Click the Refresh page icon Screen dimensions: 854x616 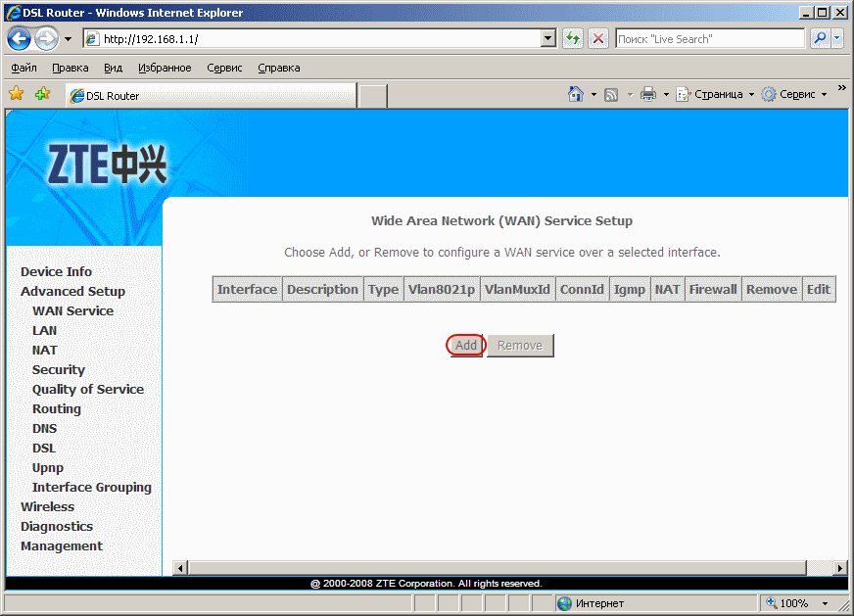(573, 39)
